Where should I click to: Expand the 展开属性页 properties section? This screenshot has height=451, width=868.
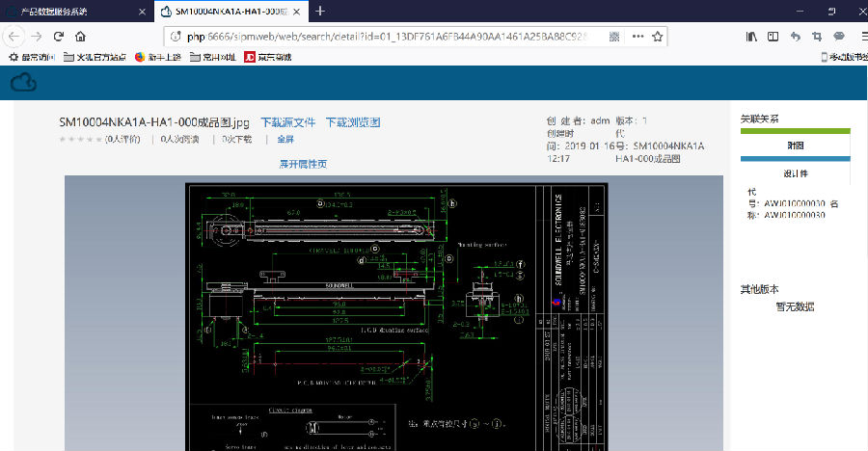pyautogui.click(x=303, y=164)
